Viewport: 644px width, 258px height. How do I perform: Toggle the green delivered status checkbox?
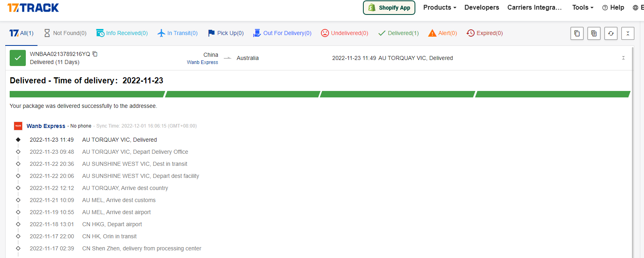click(x=18, y=58)
